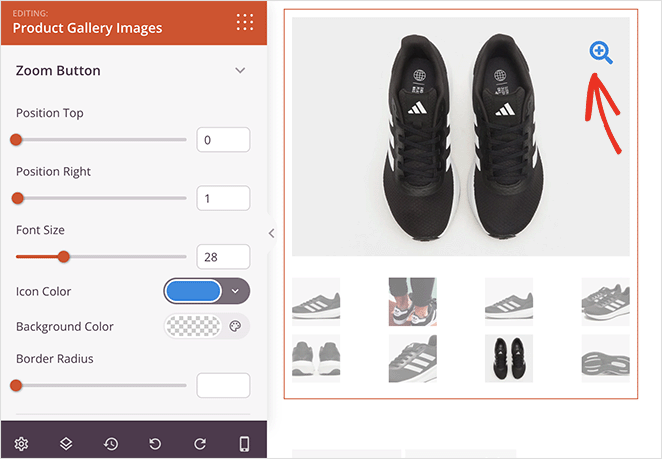Select the sneaker sole thumbnail
The width and height of the screenshot is (662, 459).
(x=605, y=359)
